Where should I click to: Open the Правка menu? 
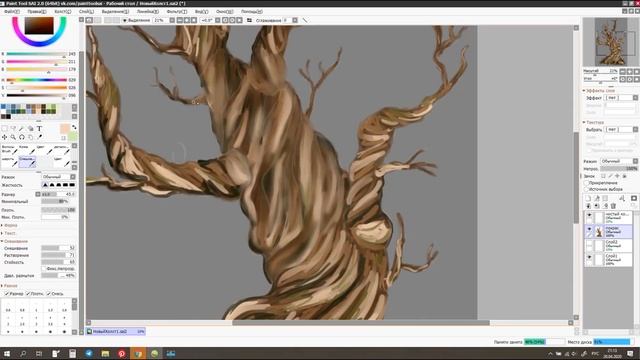37,11
